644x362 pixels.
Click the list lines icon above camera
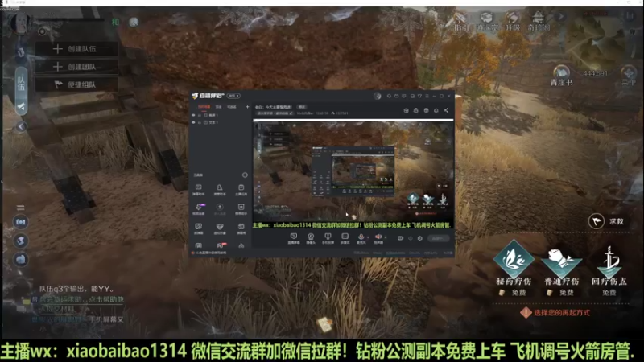point(21,208)
